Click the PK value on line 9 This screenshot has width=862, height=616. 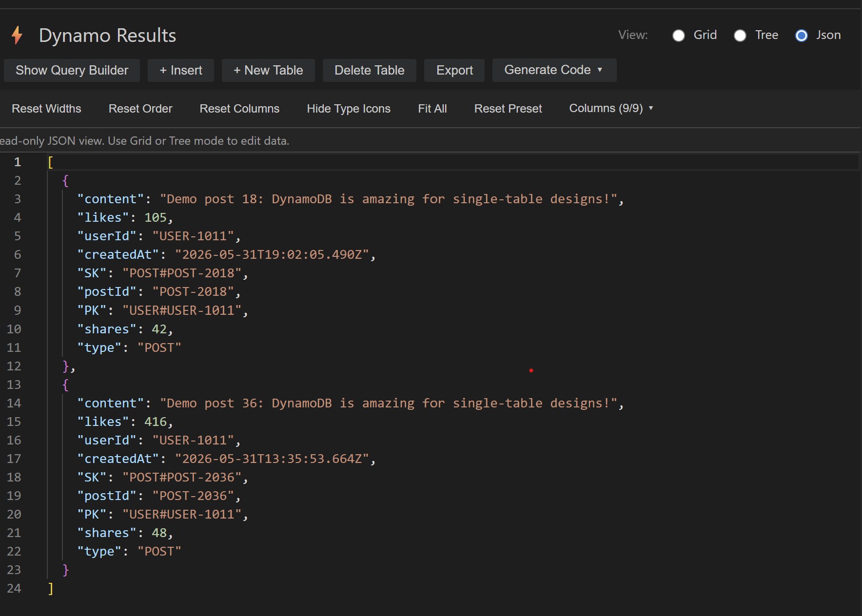tap(182, 310)
